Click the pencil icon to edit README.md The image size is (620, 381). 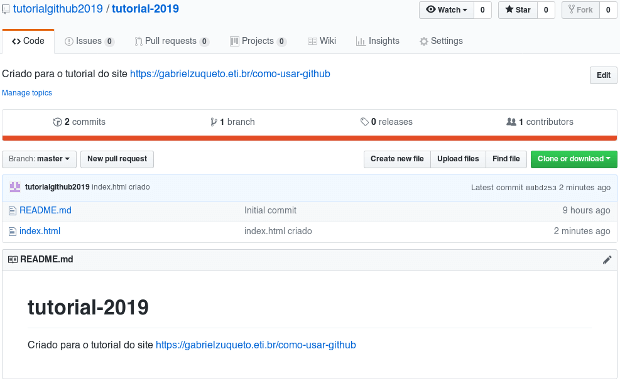(607, 260)
